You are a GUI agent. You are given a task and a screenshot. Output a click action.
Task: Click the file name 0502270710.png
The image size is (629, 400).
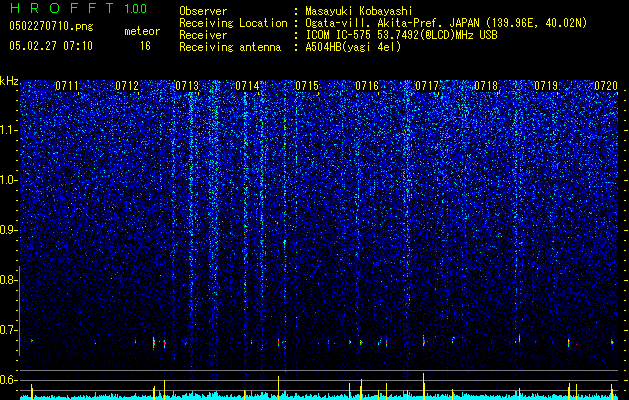click(51, 27)
